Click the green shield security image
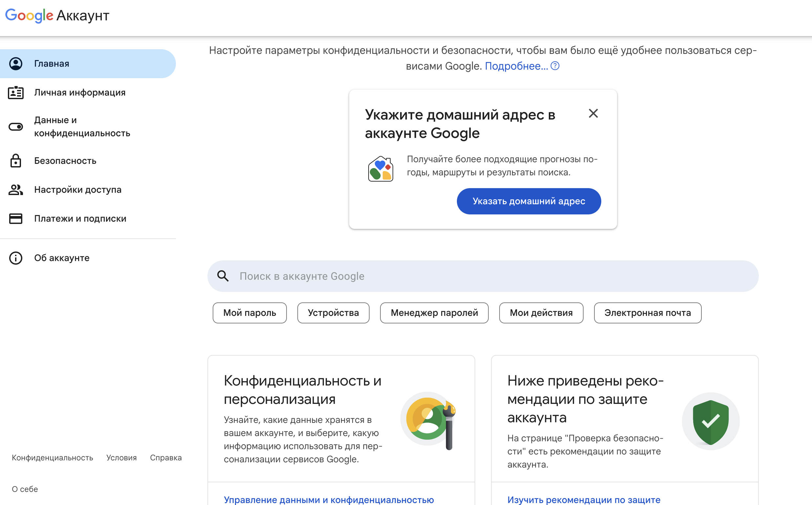This screenshot has height=505, width=812. 711,422
